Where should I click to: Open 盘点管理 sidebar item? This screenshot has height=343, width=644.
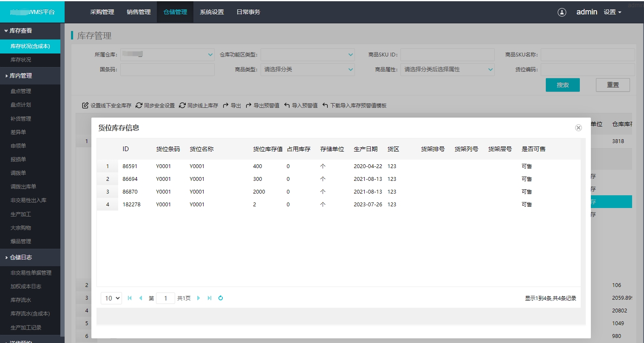click(x=30, y=91)
